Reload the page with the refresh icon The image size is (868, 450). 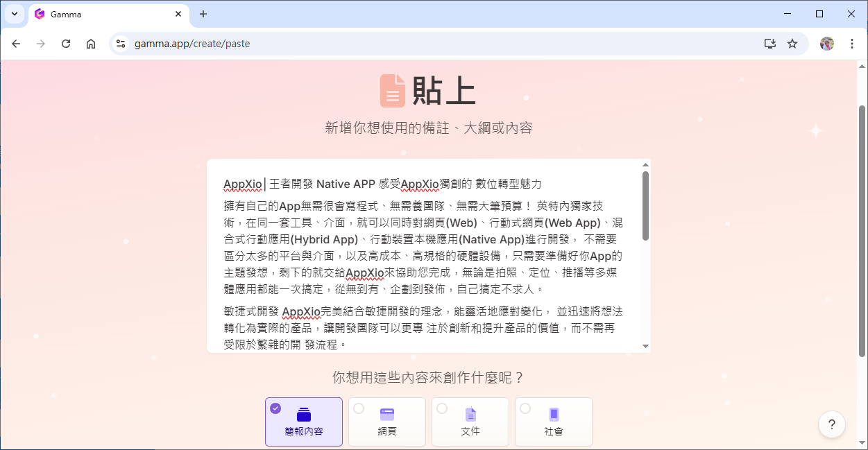coord(66,44)
